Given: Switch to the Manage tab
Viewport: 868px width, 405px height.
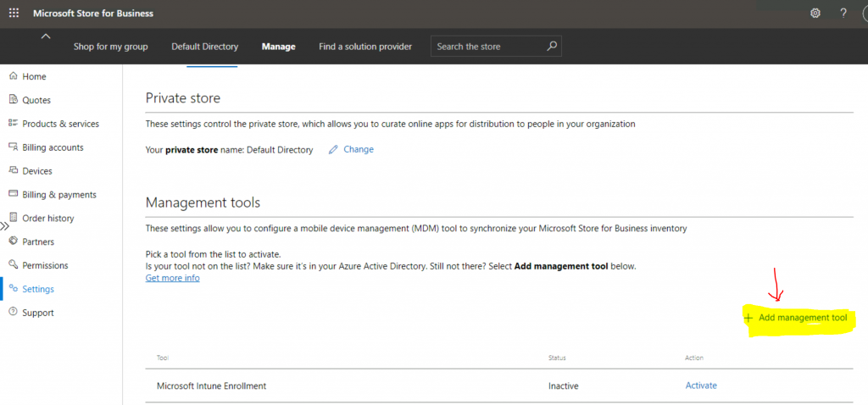Looking at the screenshot, I should 278,47.
